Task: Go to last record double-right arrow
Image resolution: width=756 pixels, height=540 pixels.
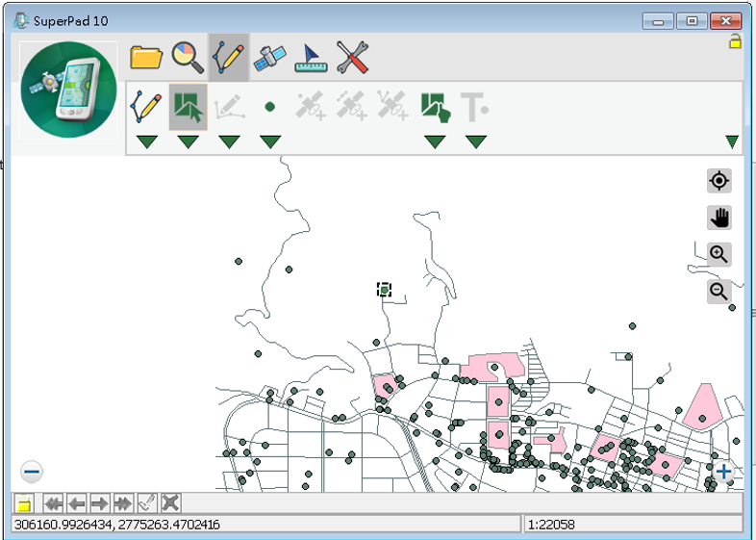Action: click(123, 503)
